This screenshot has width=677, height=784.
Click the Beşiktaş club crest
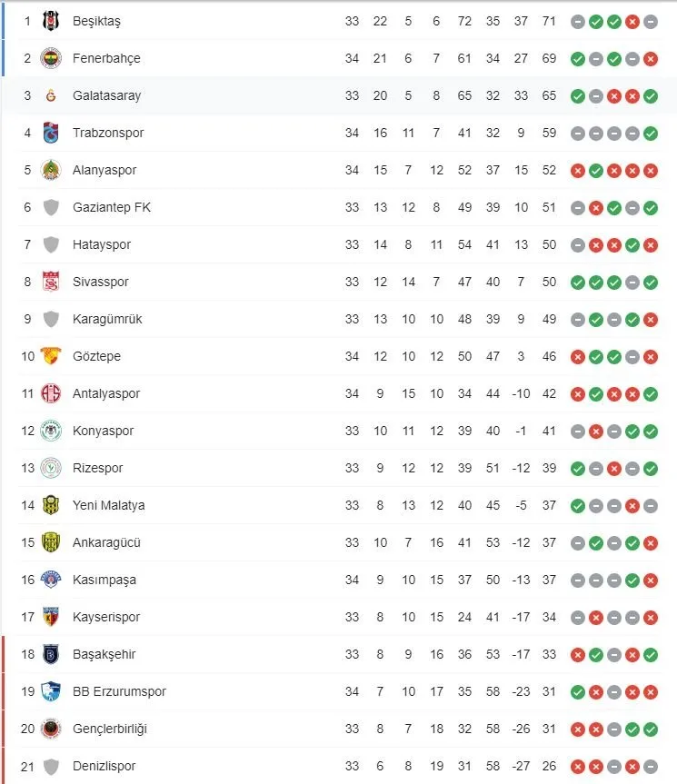[52, 20]
